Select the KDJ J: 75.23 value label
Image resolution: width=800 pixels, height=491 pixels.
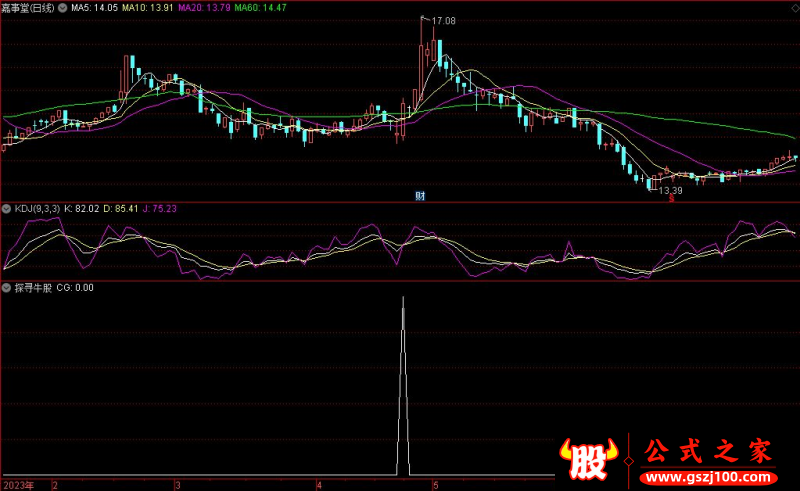point(158,208)
